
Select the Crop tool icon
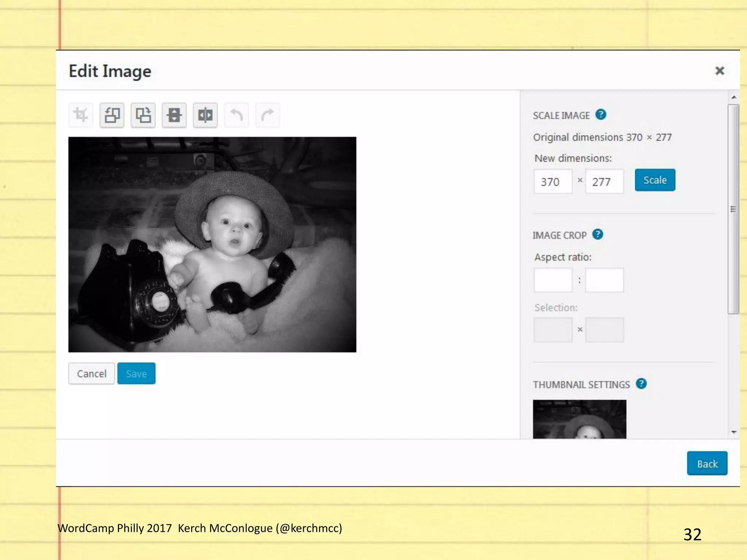pyautogui.click(x=81, y=115)
